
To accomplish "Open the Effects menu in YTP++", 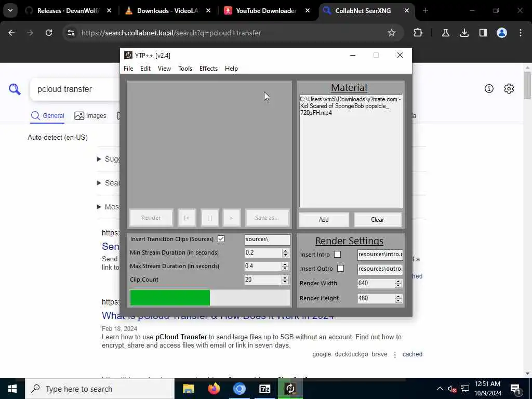I will point(208,69).
